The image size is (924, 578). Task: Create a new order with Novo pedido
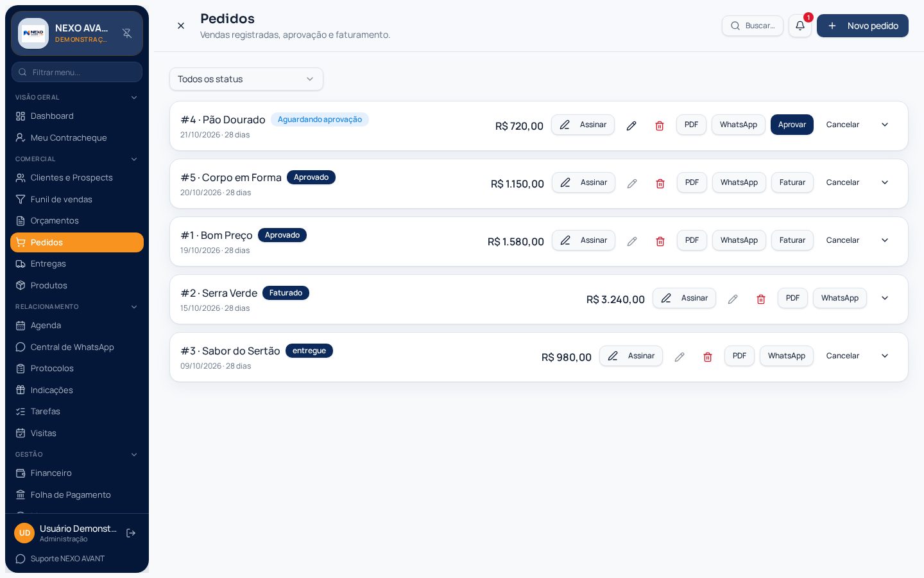[862, 26]
